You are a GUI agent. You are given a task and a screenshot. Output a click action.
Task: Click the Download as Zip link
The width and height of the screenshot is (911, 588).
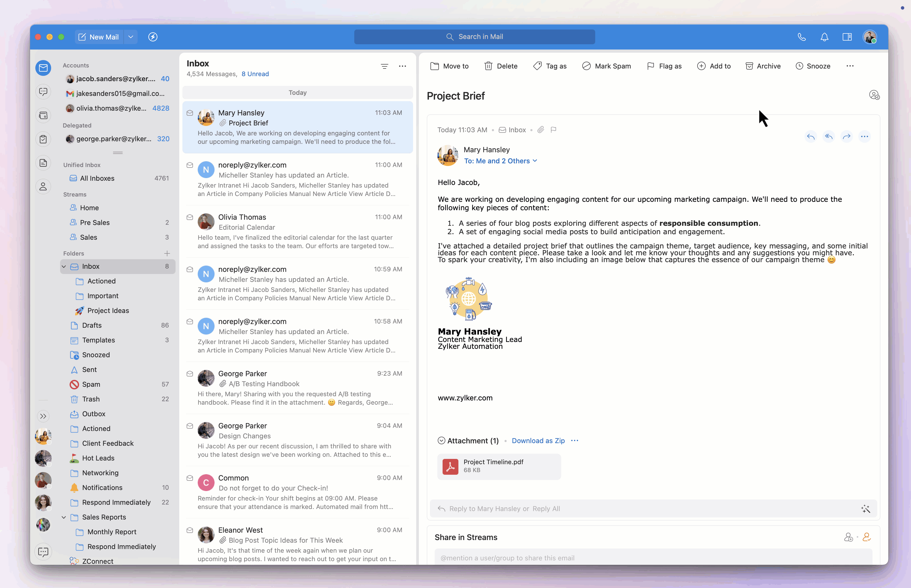(538, 441)
